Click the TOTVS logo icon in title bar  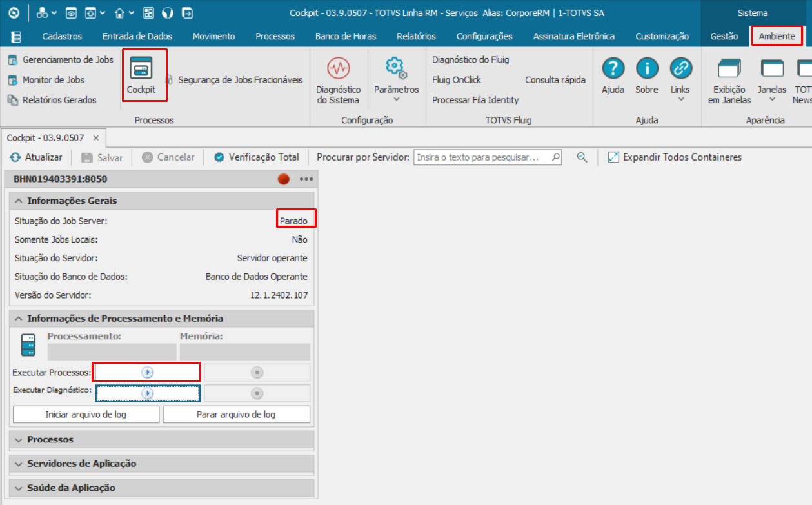coord(14,13)
